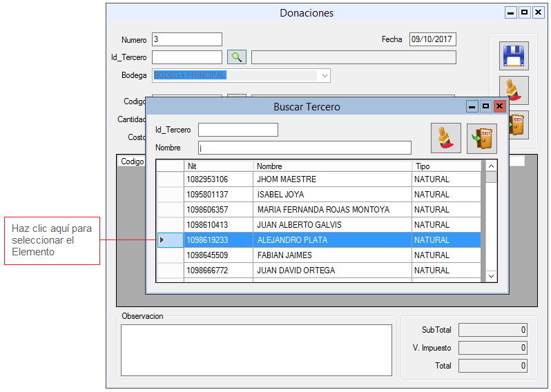The image size is (551, 392).
Task: Click the Observacion text area
Action: 256,350
